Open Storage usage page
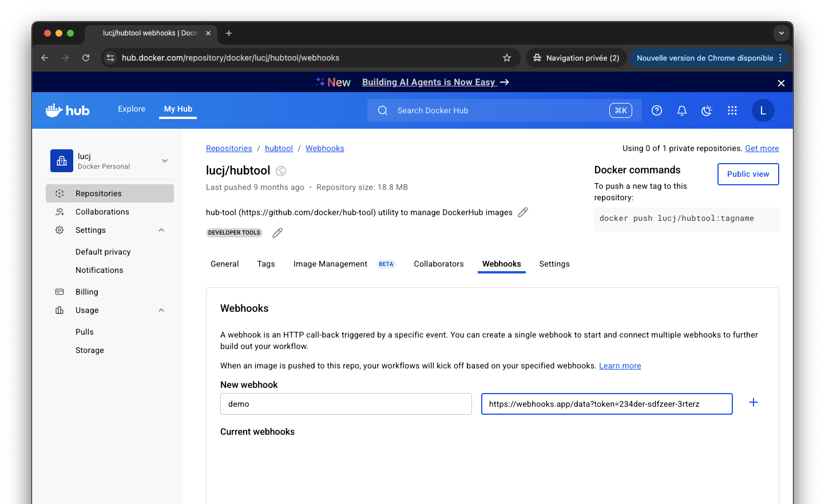 (90, 350)
